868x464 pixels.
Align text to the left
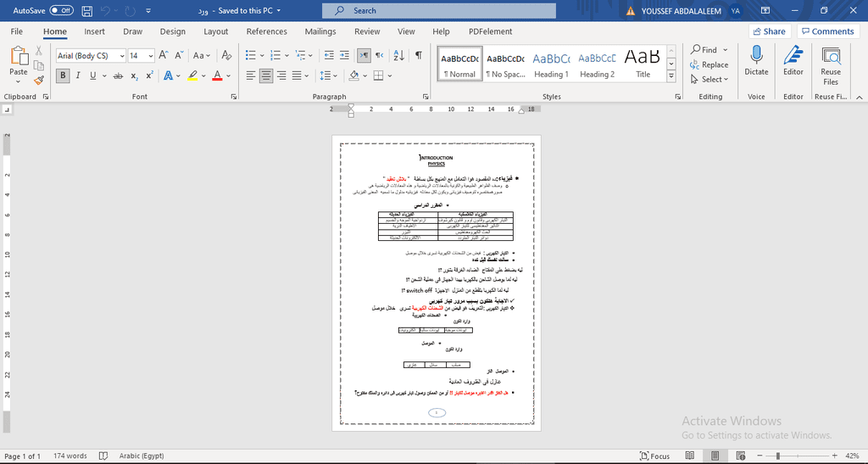point(251,75)
